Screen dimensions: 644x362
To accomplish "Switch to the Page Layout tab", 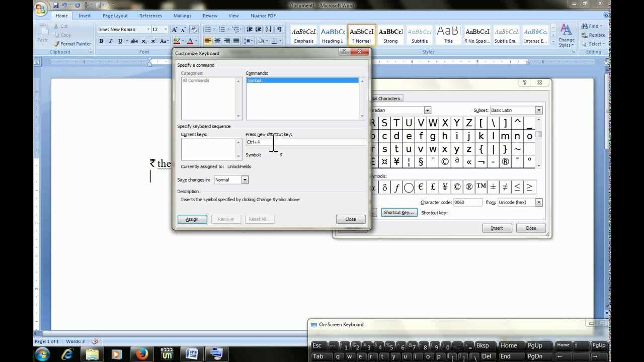I will click(115, 16).
